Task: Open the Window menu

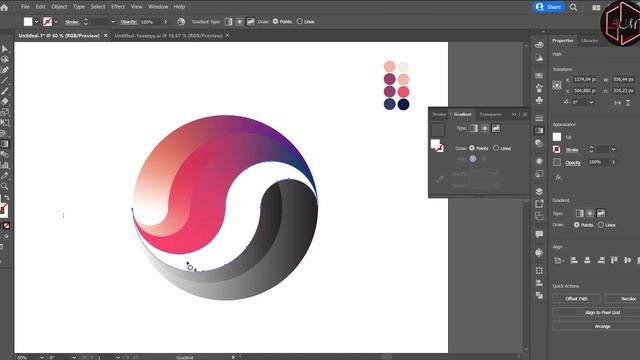Action: 158,7
